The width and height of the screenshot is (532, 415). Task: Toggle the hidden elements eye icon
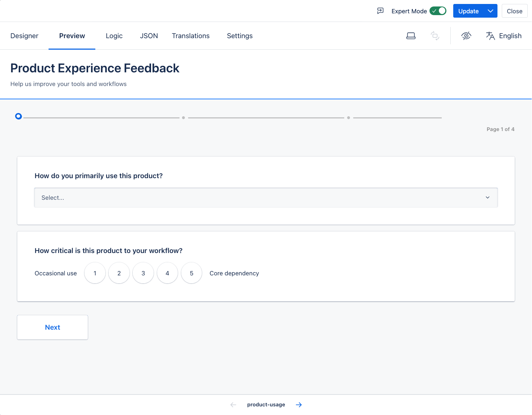[466, 36]
